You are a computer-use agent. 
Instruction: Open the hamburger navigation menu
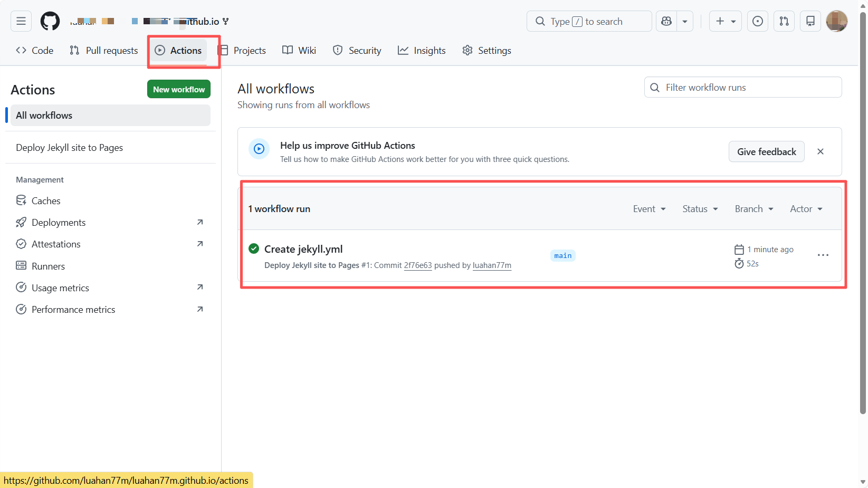[x=21, y=21]
